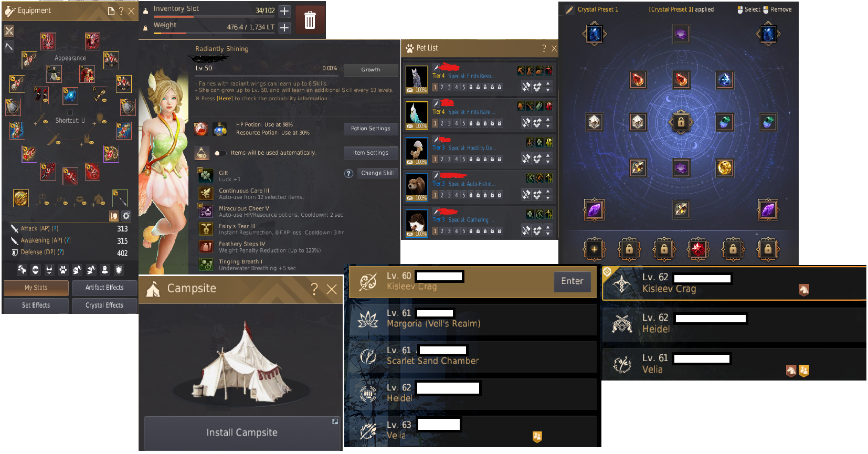Viewport: 868px width, 454px height.
Task: Open equipment settings gear icon
Action: point(126,216)
